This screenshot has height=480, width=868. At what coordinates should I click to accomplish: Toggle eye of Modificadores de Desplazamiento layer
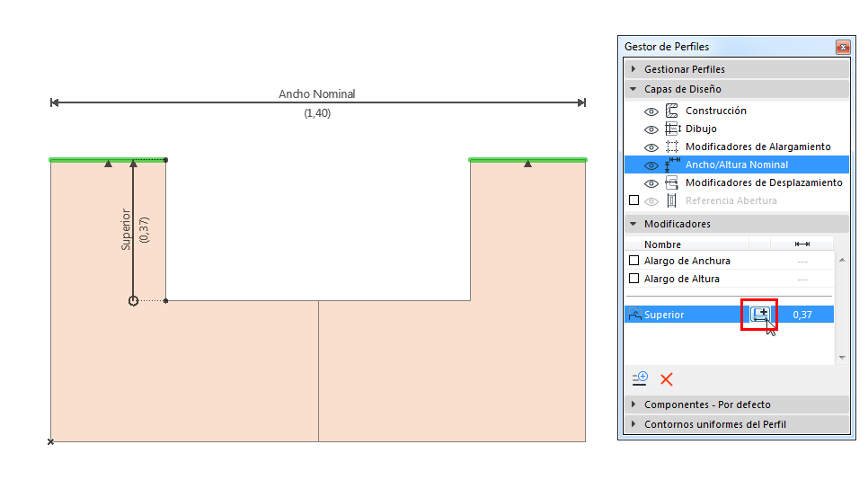651,183
